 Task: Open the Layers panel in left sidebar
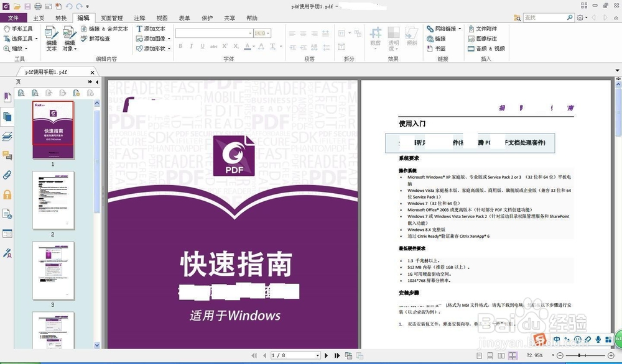[x=7, y=136]
